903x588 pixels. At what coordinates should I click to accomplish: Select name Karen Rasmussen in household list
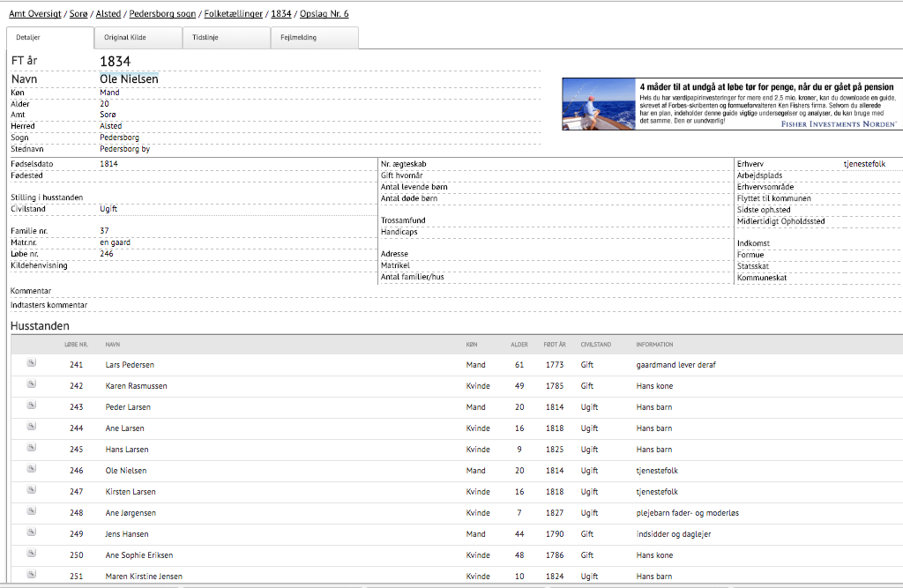(x=137, y=386)
